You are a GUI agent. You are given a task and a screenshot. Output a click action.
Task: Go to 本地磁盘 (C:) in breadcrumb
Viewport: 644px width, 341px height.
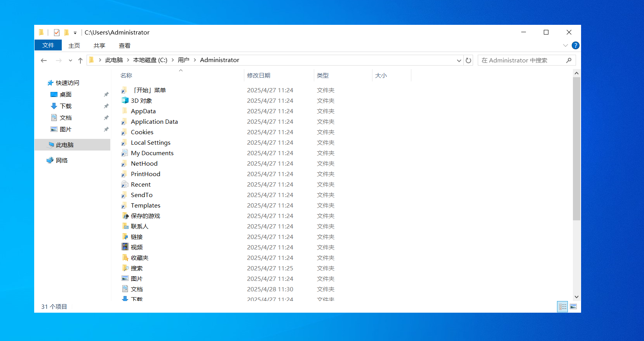[150, 60]
